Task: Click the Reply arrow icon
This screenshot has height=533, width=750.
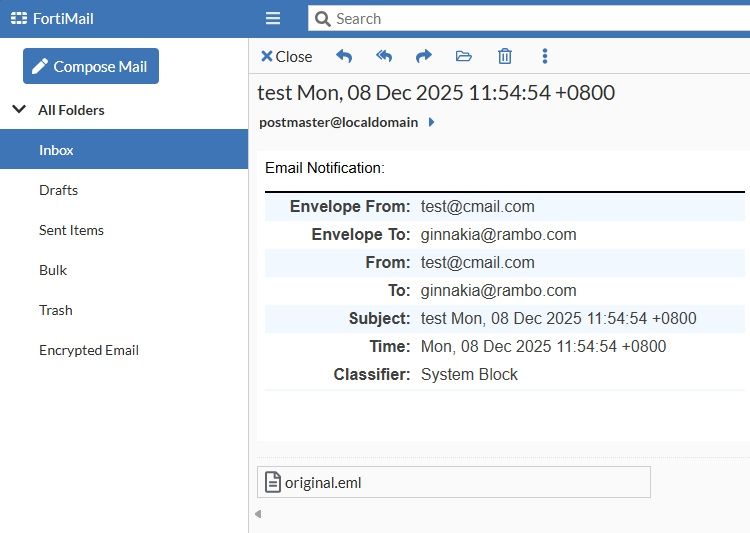Action: [344, 56]
